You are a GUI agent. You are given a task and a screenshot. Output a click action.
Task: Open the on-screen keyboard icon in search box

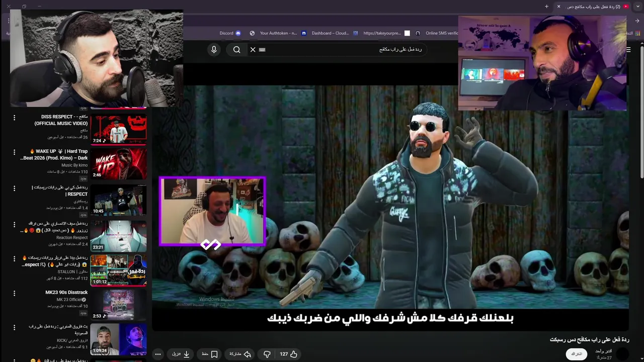coord(262,49)
